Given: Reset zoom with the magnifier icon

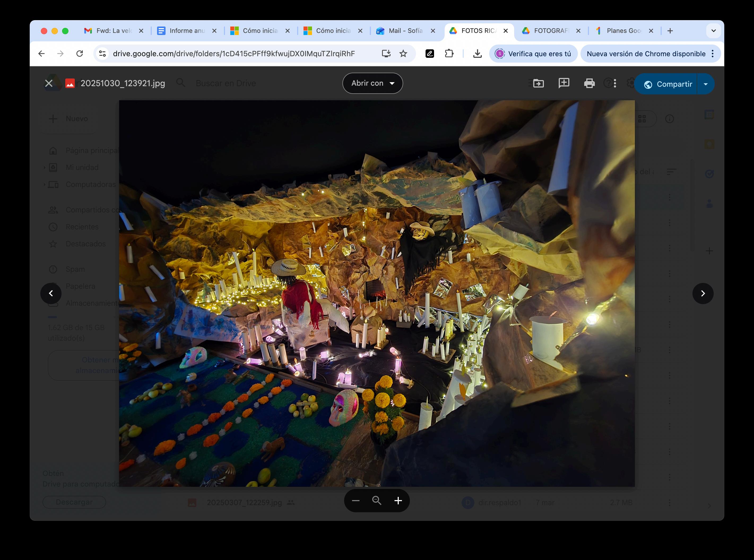Looking at the screenshot, I should [x=376, y=501].
